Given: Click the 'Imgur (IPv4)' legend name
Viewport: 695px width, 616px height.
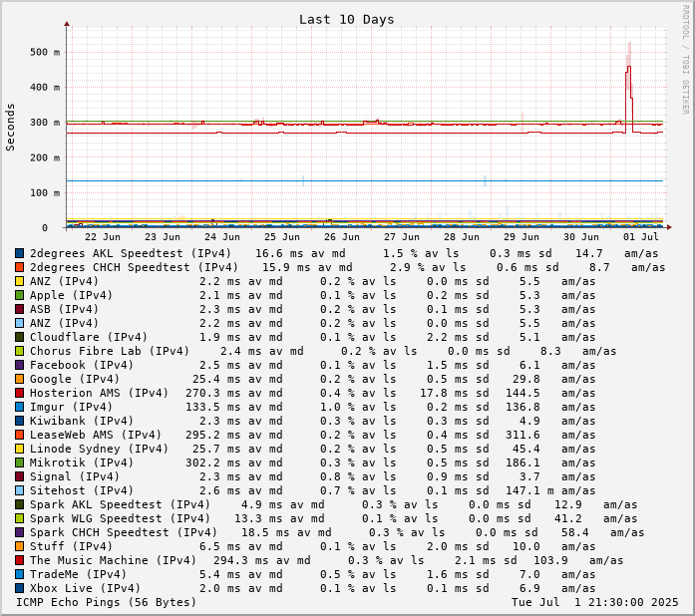Looking at the screenshot, I should [71, 407].
